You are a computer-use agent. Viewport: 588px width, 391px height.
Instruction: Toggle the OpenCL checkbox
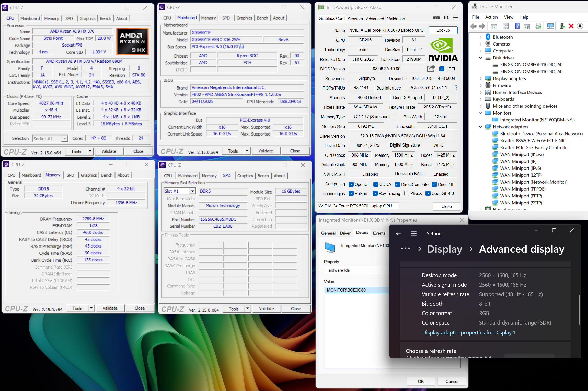pos(351,184)
